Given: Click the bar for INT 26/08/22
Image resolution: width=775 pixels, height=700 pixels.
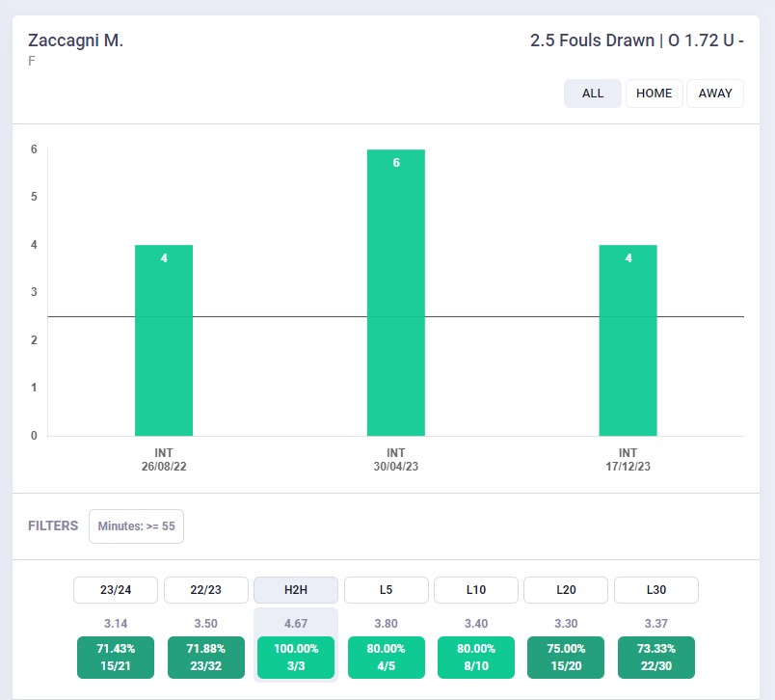Looking at the screenshot, I should pos(164,340).
